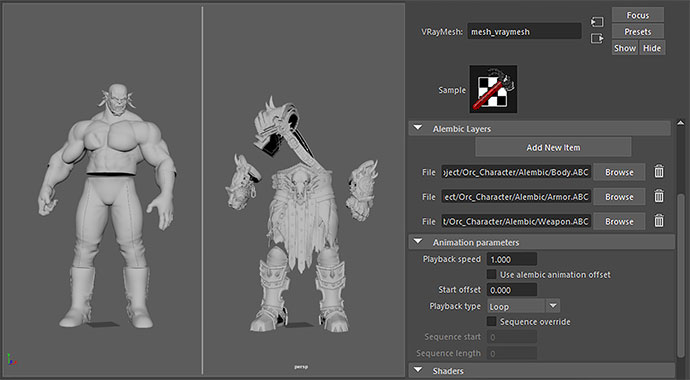Click the Playback speed field
This screenshot has height=380, width=690.
pyautogui.click(x=512, y=259)
